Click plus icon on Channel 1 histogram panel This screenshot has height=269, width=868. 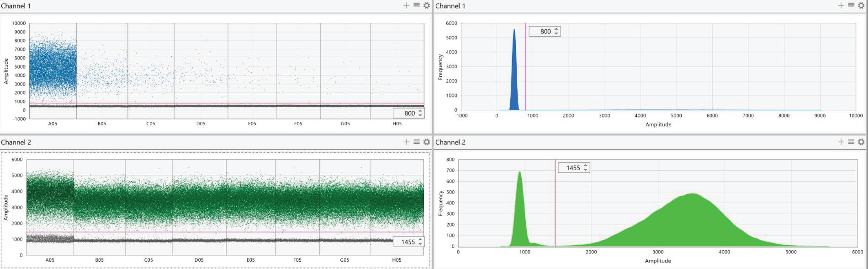pos(841,5)
